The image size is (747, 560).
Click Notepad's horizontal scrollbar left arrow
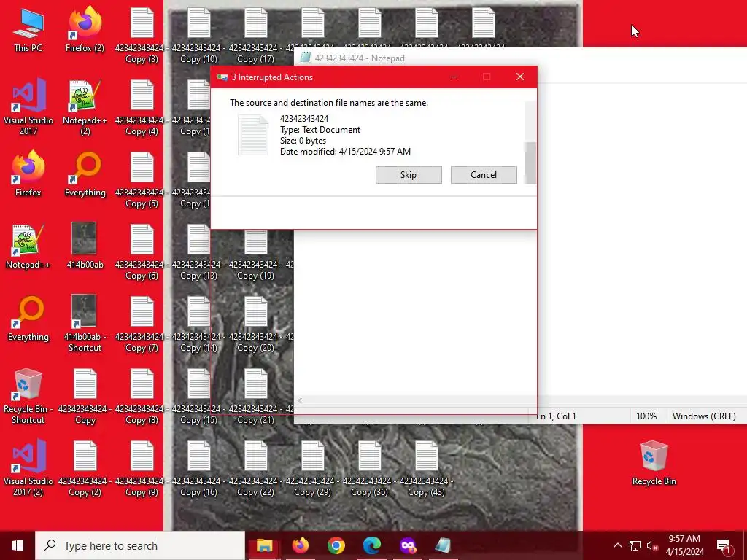click(x=300, y=400)
